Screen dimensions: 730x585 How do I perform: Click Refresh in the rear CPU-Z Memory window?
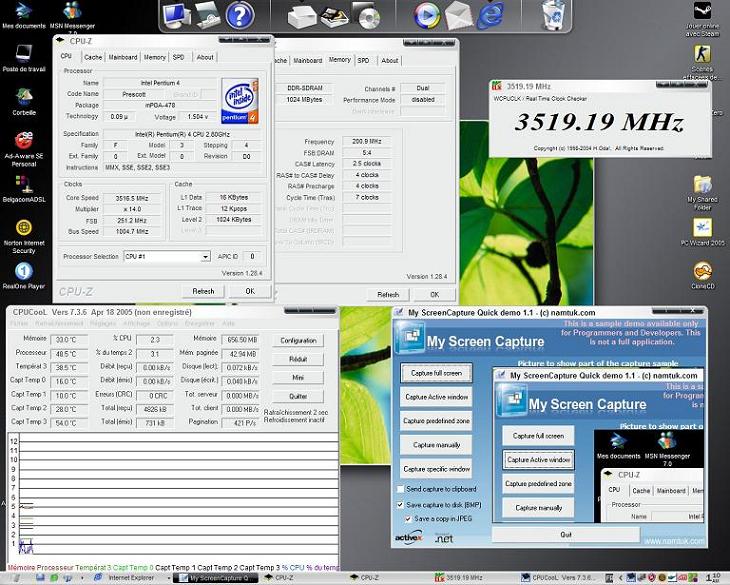(388, 295)
